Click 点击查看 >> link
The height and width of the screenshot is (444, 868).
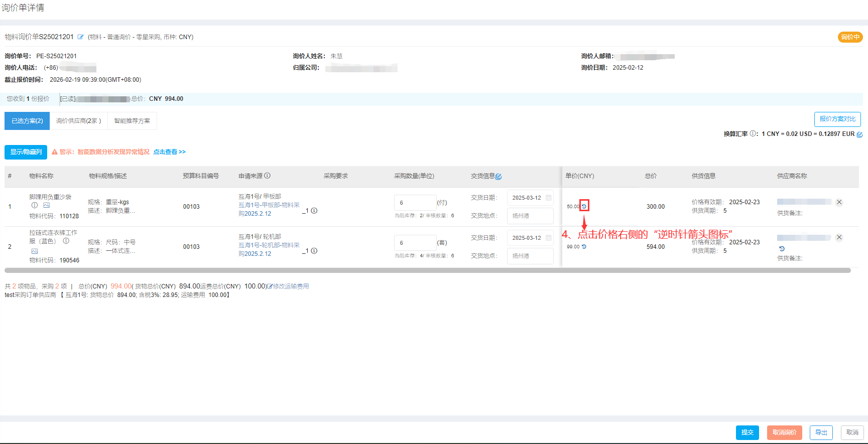click(169, 152)
